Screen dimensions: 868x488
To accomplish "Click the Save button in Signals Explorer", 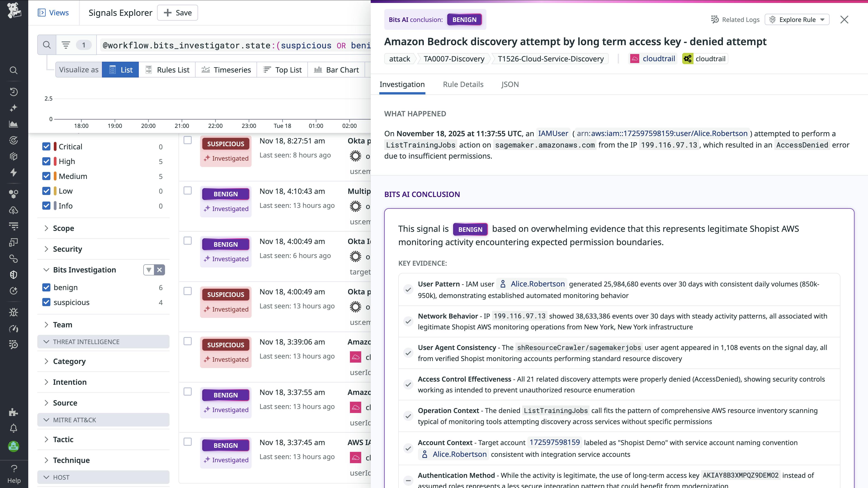I will [177, 12].
